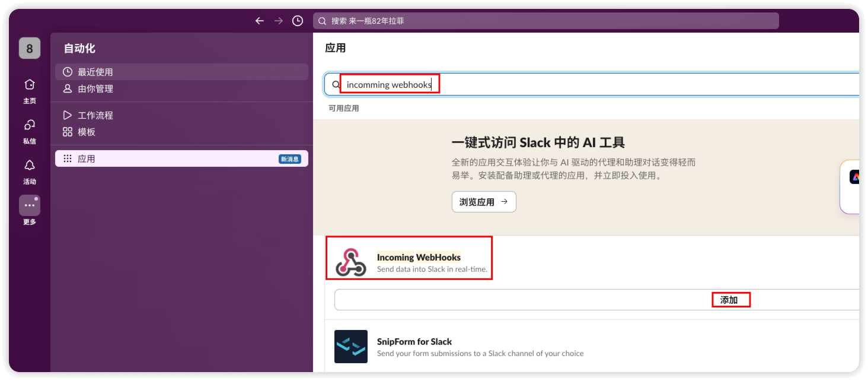Click the 应用 page heading
Image resolution: width=868 pixels, height=381 pixels.
(x=336, y=48)
